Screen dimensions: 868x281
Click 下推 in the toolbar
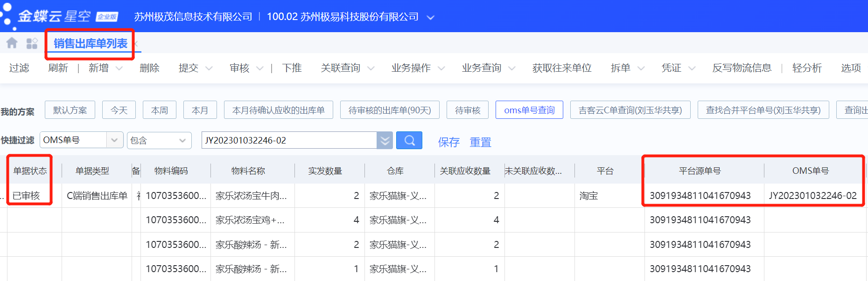point(292,68)
